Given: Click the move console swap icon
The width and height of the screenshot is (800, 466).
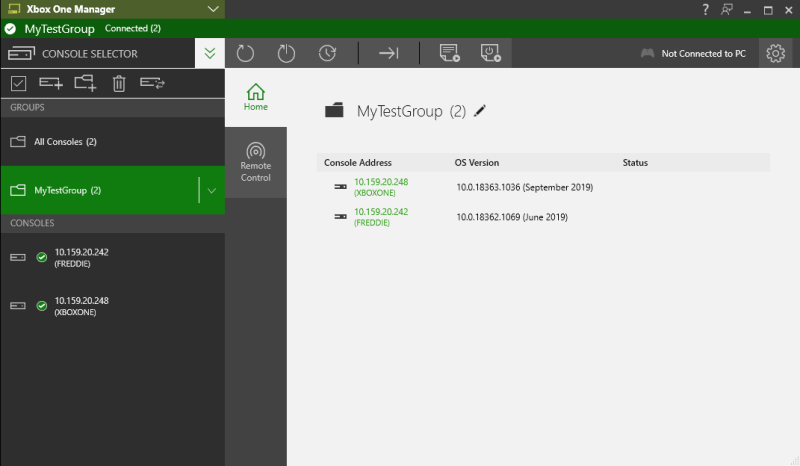Looking at the screenshot, I should tap(152, 83).
